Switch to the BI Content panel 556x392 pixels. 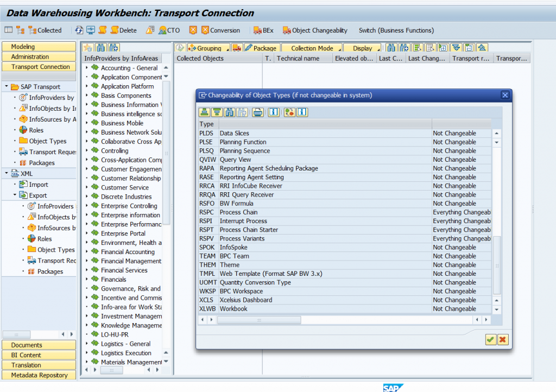pos(39,354)
